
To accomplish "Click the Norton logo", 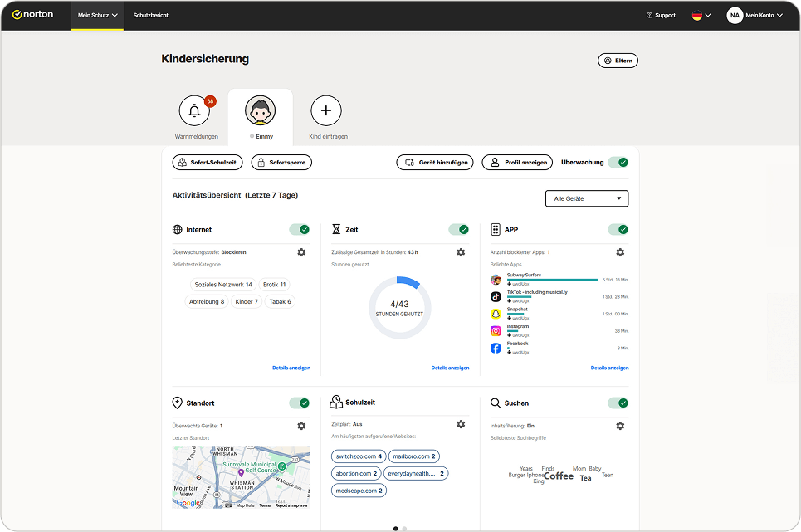I will (x=33, y=15).
